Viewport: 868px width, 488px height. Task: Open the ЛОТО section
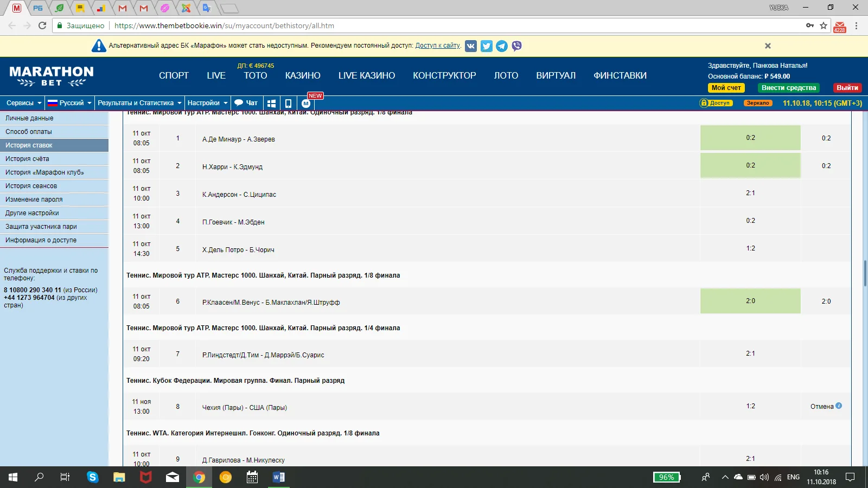[506, 76]
